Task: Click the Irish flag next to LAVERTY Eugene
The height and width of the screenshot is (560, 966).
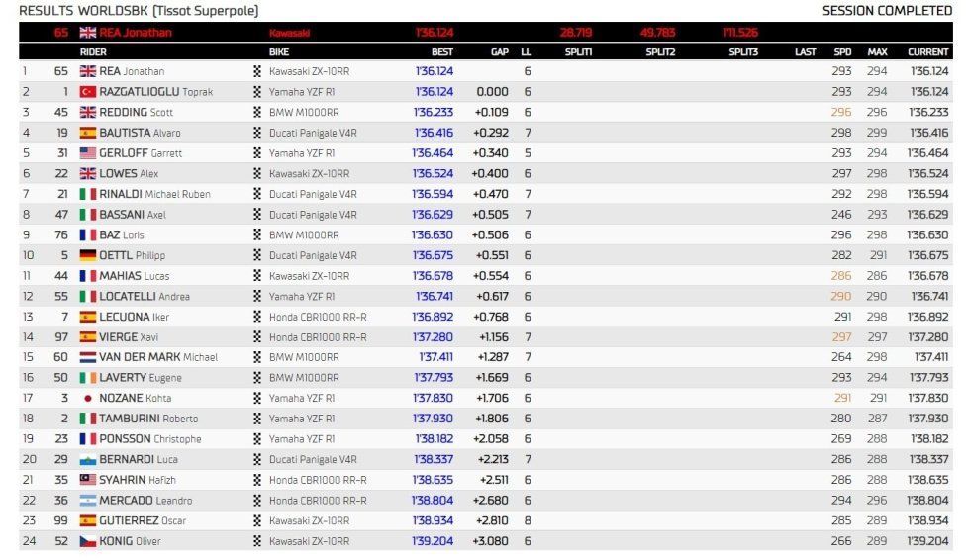Action: tap(87, 378)
